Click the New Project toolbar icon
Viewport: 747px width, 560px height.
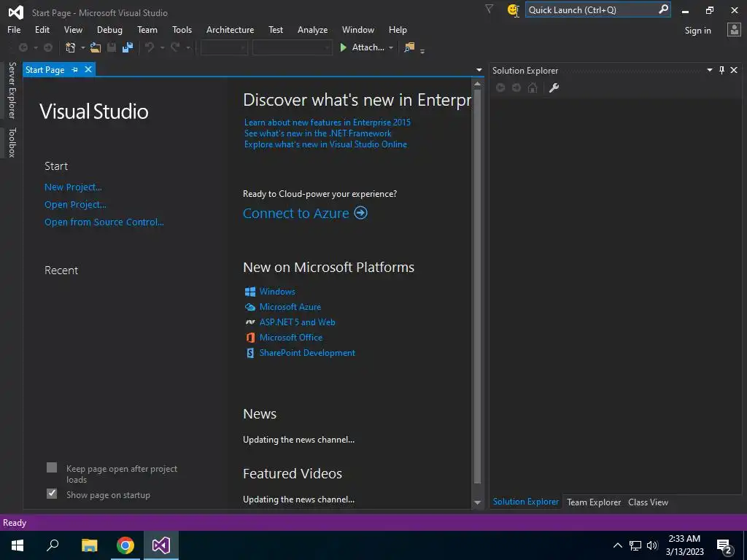pyautogui.click(x=71, y=47)
